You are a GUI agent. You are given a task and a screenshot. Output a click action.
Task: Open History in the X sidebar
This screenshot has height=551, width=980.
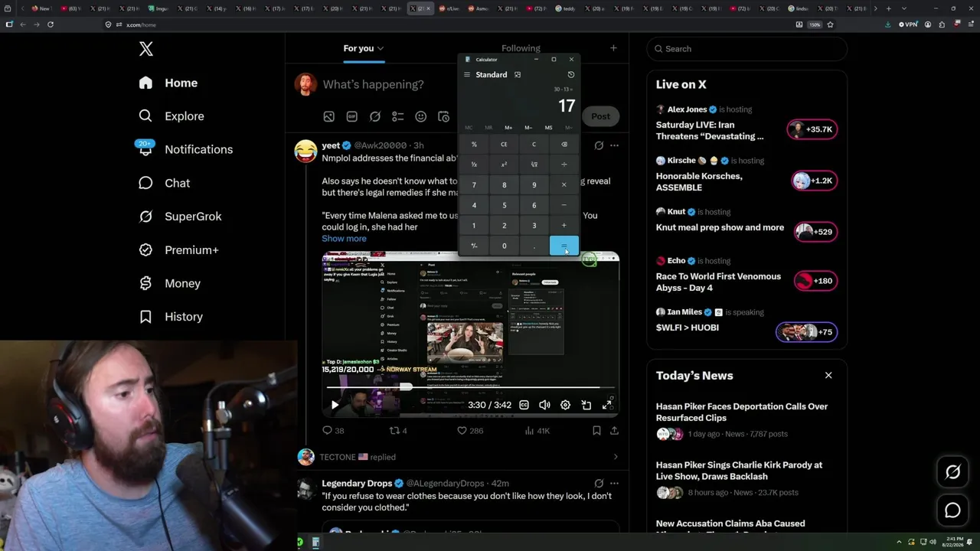point(170,317)
